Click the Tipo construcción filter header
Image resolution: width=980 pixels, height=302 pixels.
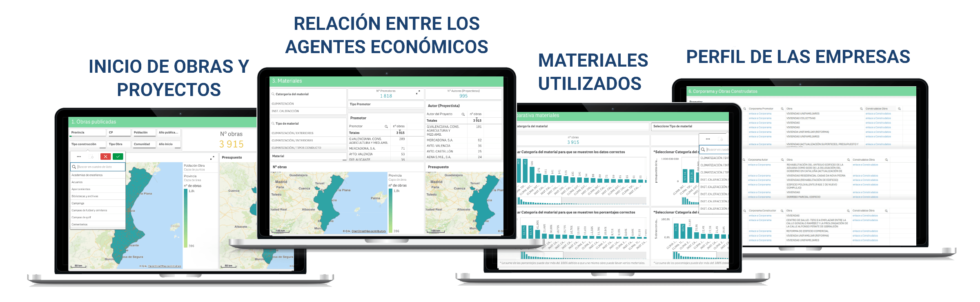[87, 144]
